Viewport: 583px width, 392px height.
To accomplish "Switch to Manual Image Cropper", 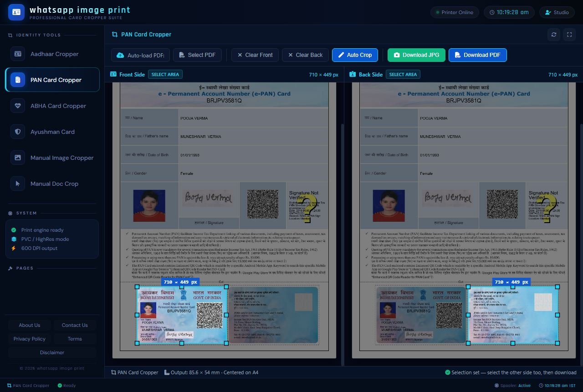I will (52, 158).
